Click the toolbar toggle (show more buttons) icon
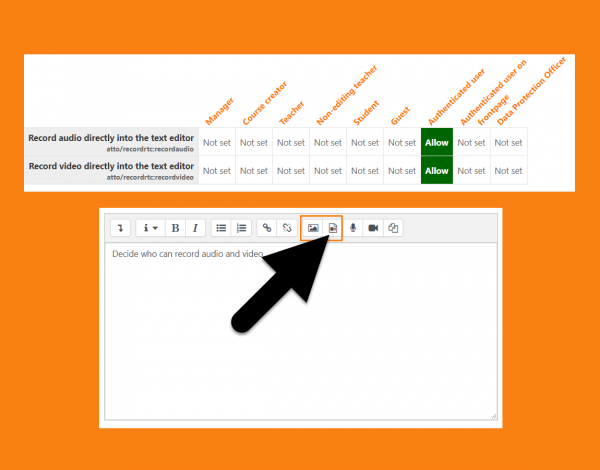600x470 pixels. (x=120, y=228)
